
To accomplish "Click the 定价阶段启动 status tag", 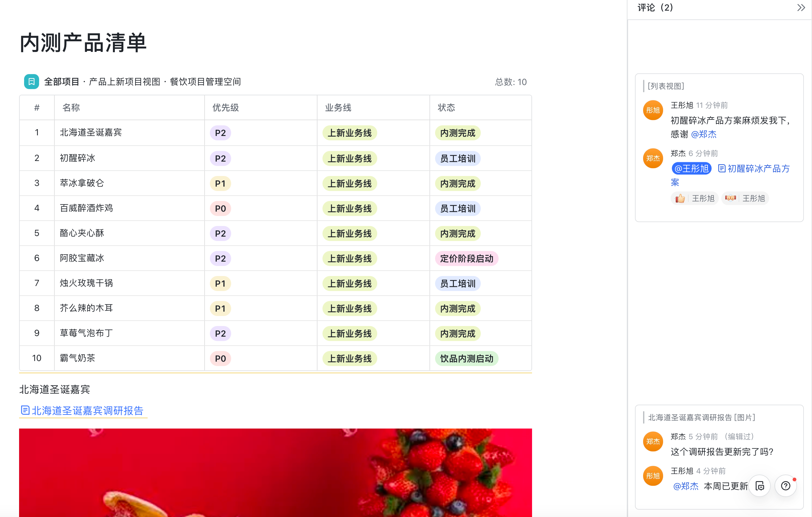I will (467, 258).
